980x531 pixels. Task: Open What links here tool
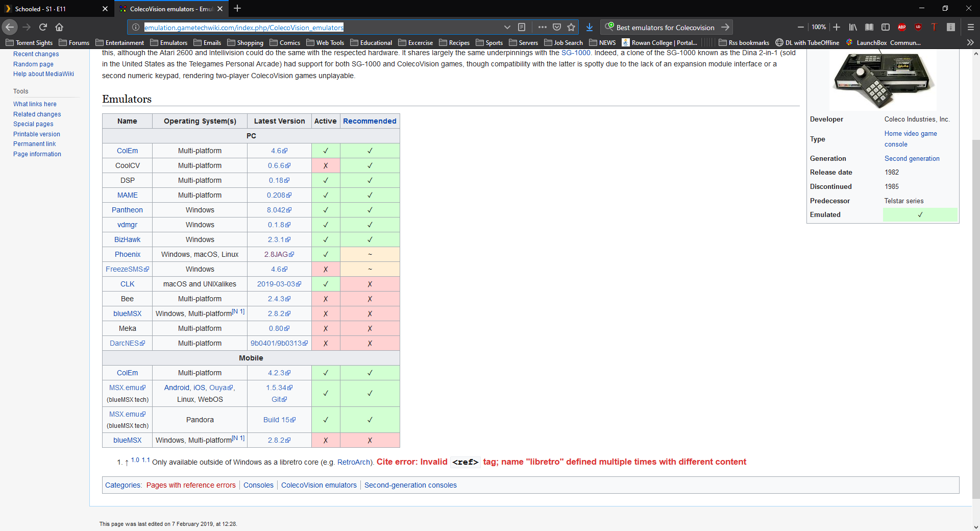tap(35, 104)
